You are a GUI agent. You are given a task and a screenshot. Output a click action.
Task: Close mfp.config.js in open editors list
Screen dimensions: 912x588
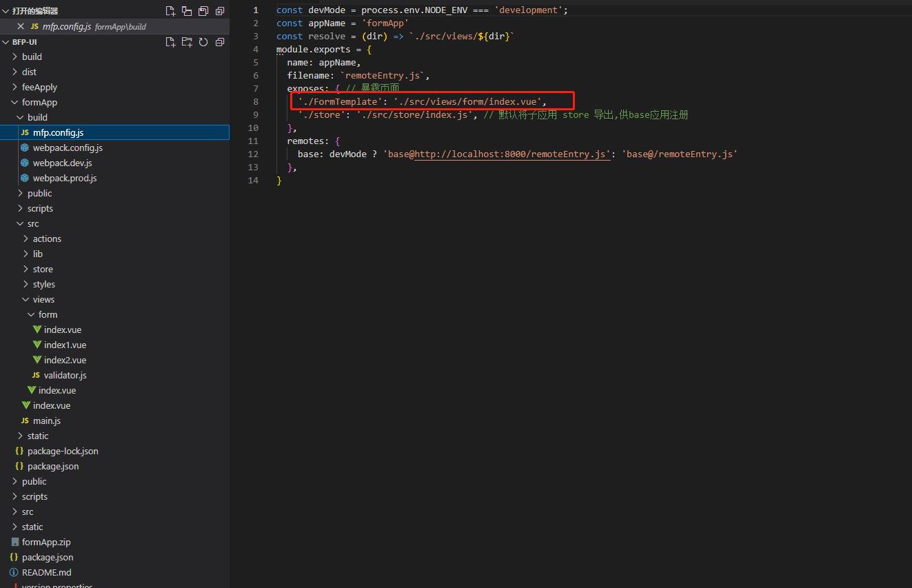click(x=20, y=26)
